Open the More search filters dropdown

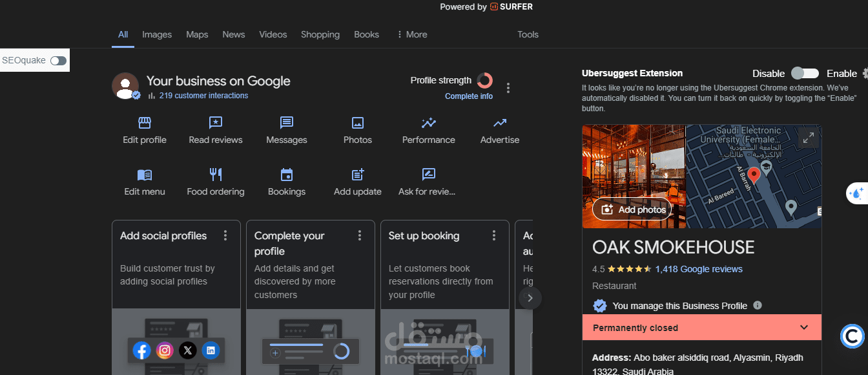(411, 34)
